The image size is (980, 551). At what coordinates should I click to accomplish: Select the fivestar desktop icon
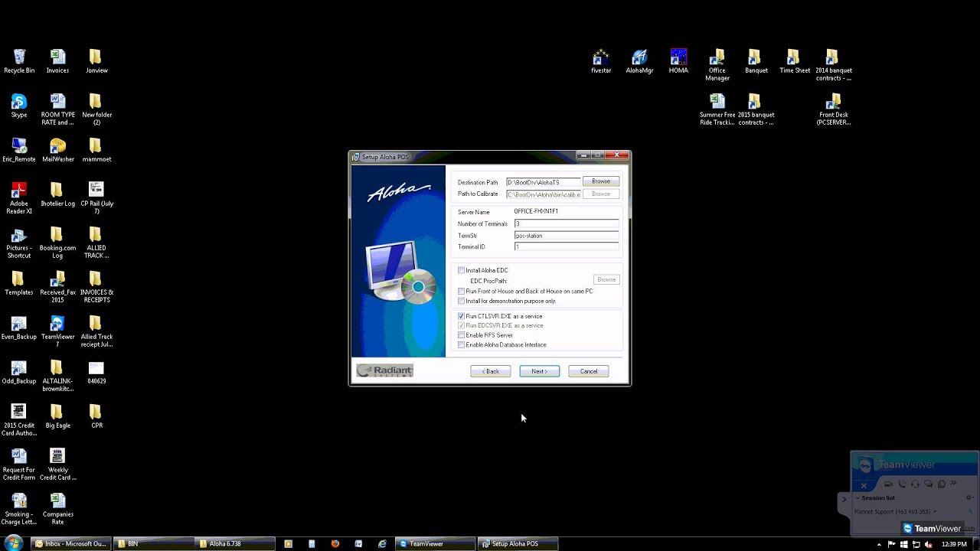click(x=601, y=62)
